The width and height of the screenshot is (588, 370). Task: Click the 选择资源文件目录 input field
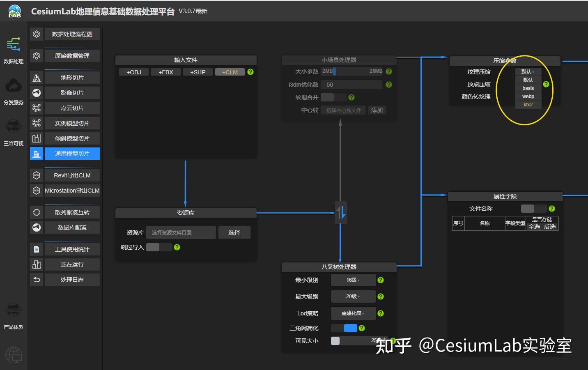pyautogui.click(x=181, y=232)
